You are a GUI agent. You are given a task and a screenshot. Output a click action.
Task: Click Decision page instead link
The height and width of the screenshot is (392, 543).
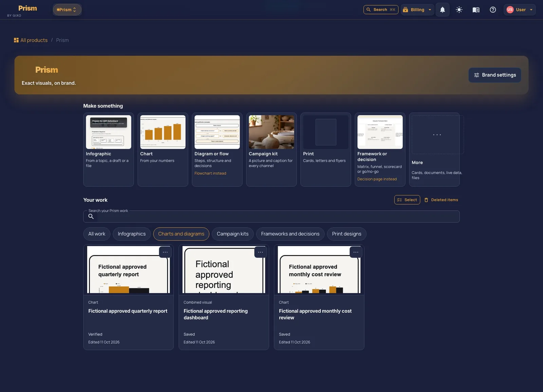click(x=377, y=179)
